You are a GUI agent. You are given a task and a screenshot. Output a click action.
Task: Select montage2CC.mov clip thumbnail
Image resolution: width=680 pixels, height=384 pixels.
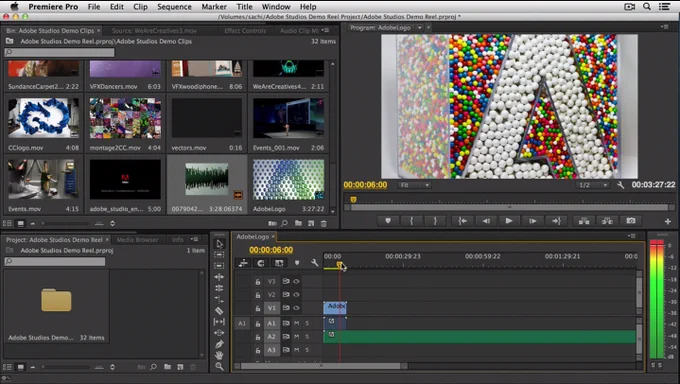click(x=125, y=118)
